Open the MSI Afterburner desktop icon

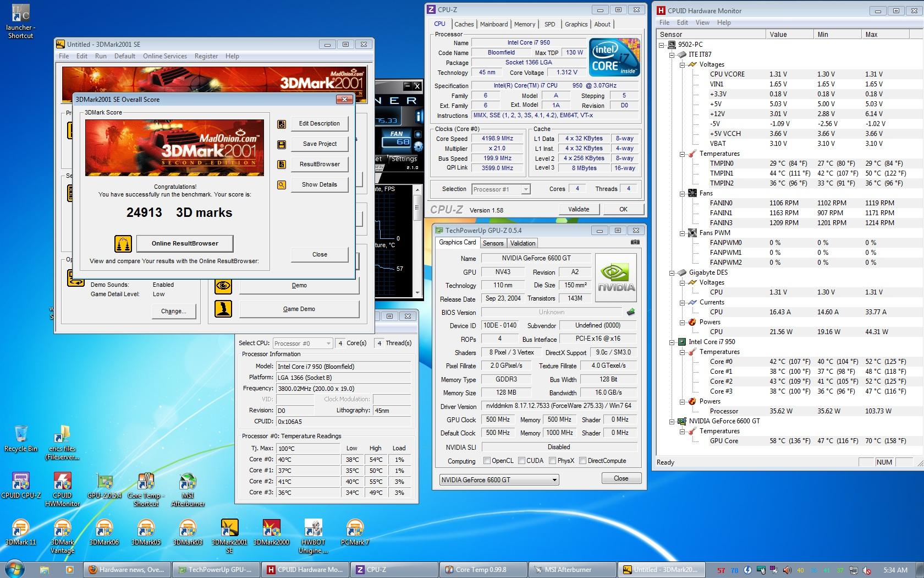(188, 489)
